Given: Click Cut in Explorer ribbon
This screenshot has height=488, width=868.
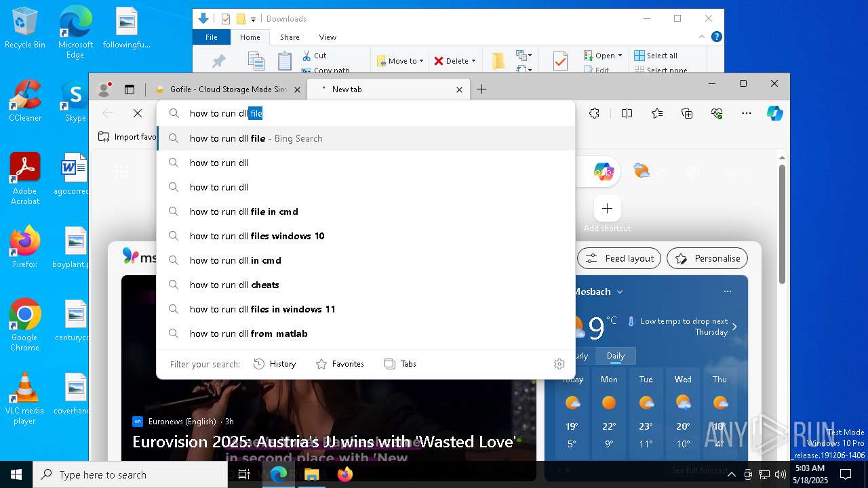Looking at the screenshot, I should coord(314,56).
